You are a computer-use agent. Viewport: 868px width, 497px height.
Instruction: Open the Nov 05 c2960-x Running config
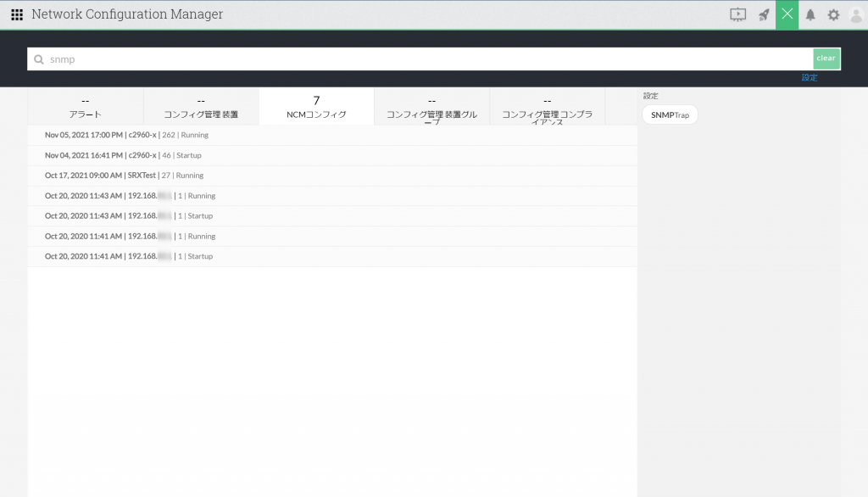pyautogui.click(x=332, y=135)
